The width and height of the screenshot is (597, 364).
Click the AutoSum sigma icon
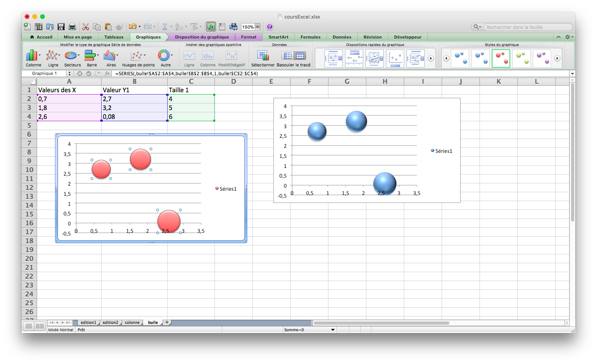point(165,27)
